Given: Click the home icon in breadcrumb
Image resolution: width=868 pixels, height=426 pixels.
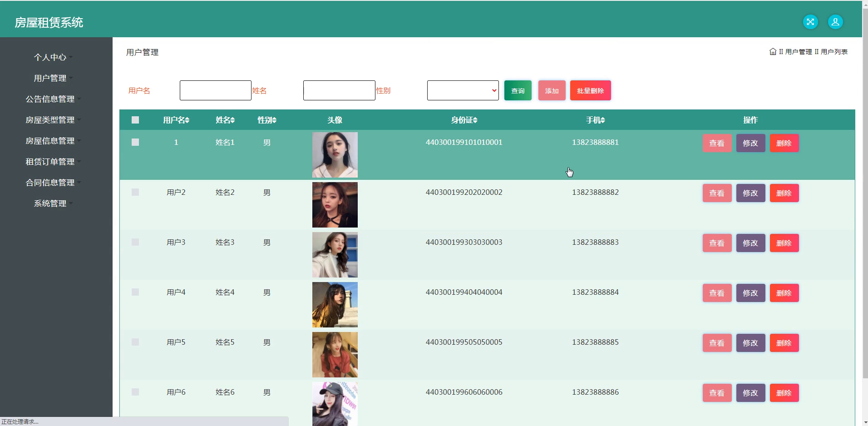Looking at the screenshot, I should (x=773, y=52).
